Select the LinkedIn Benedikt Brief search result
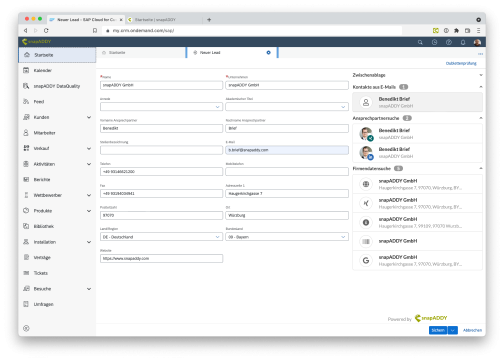 point(417,153)
